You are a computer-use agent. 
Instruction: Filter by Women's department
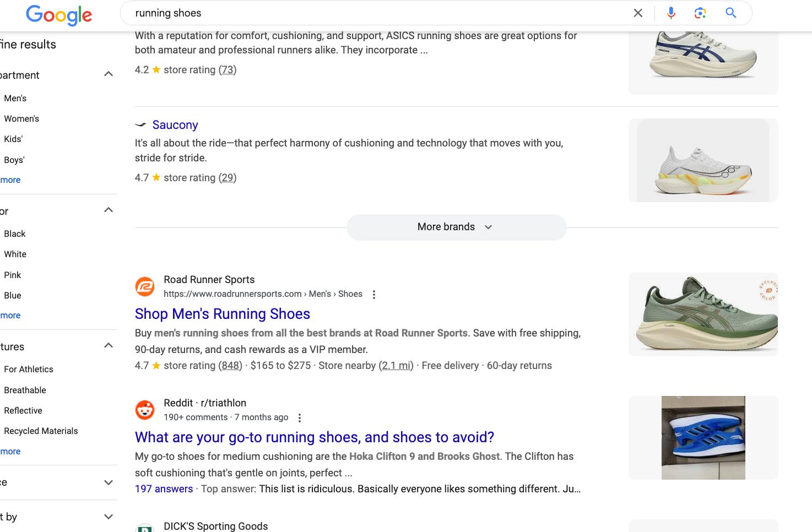(21, 118)
